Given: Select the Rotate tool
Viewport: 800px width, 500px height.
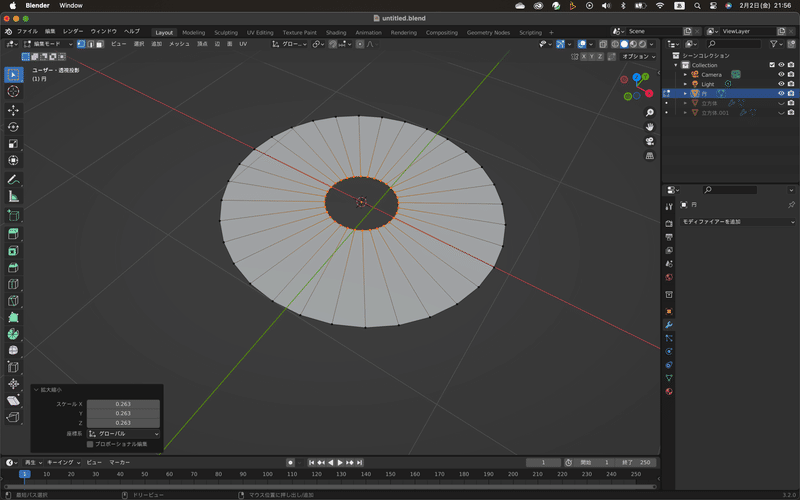Looking at the screenshot, I should pos(13,127).
